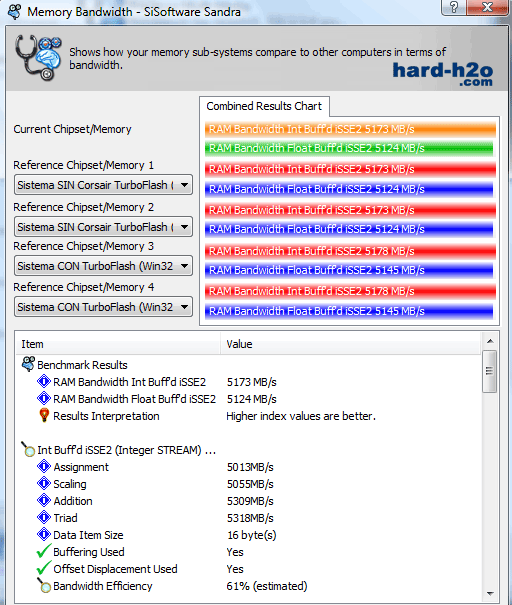Click the Triad value 5318MB/s
The image size is (512, 605).
coord(250,518)
